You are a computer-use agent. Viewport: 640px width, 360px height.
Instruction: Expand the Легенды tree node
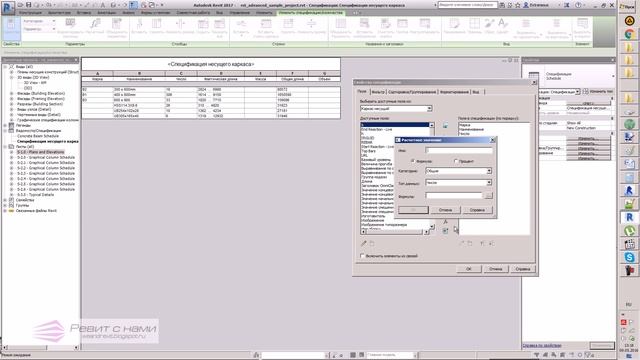coord(5,125)
